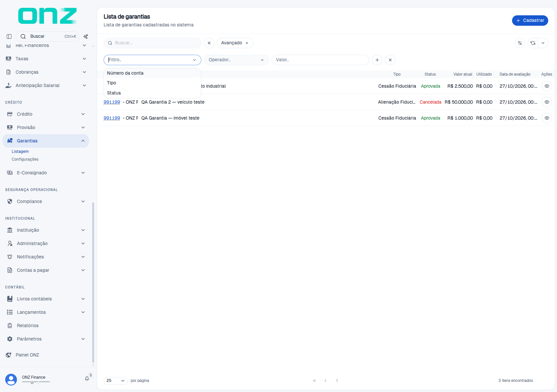Go to first page of results
557x392 pixels.
pyautogui.click(x=314, y=381)
